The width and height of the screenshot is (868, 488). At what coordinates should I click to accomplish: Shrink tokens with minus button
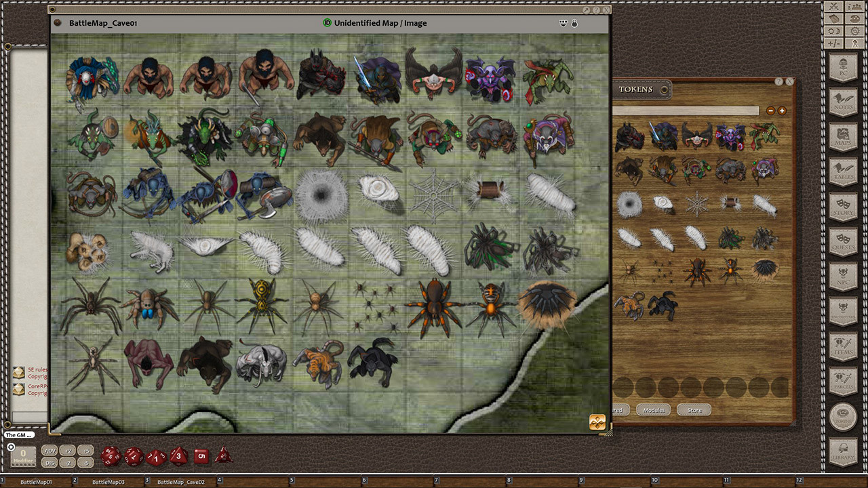pos(771,110)
